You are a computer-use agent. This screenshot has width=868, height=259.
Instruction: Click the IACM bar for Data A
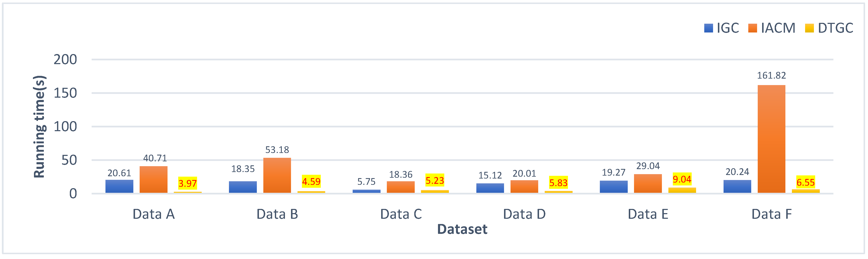[153, 180]
